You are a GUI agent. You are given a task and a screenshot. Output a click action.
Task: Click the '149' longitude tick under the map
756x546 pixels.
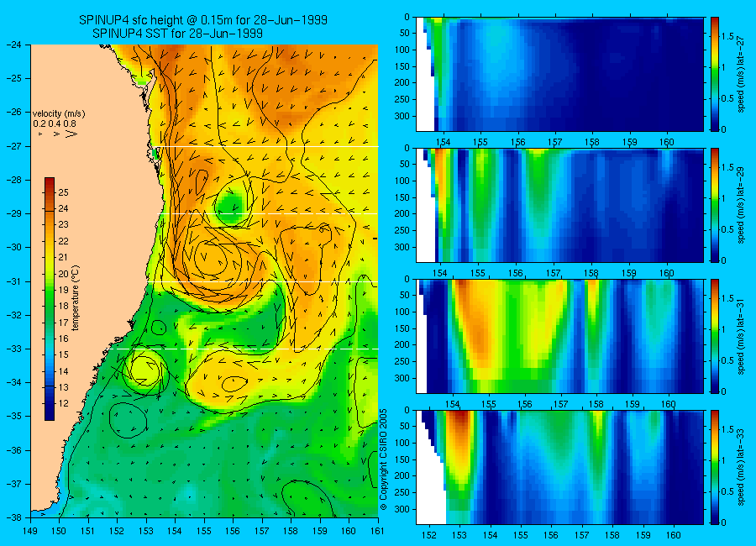[30, 531]
